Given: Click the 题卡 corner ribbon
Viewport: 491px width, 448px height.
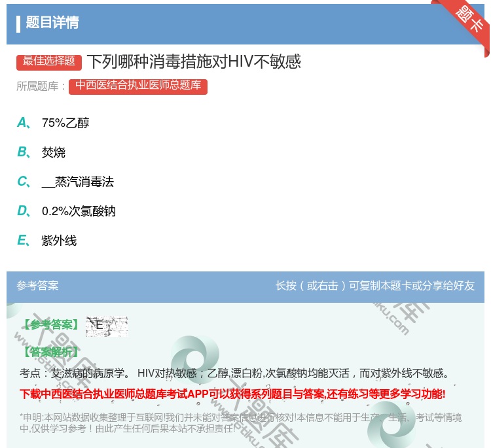Looking at the screenshot, I should [464, 25].
